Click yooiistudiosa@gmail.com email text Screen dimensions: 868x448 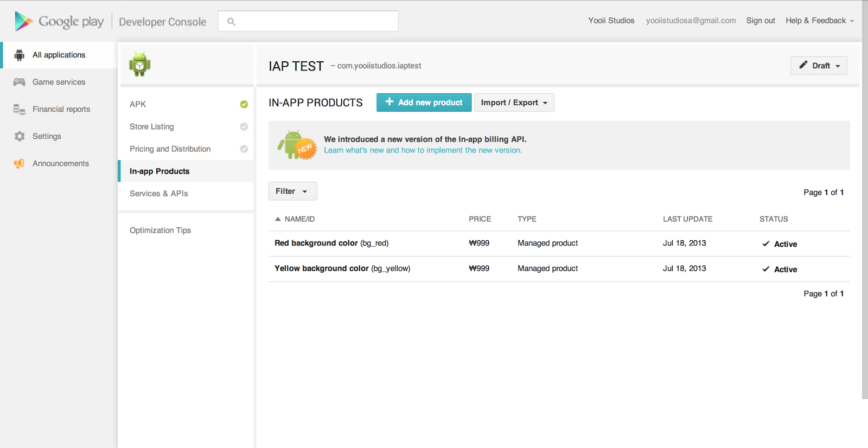click(691, 21)
